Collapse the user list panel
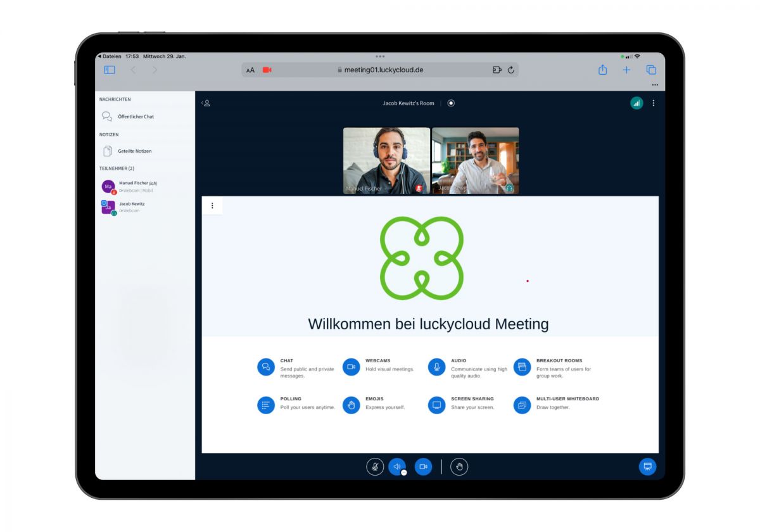Screen dimensions: 760x532 click(205, 103)
